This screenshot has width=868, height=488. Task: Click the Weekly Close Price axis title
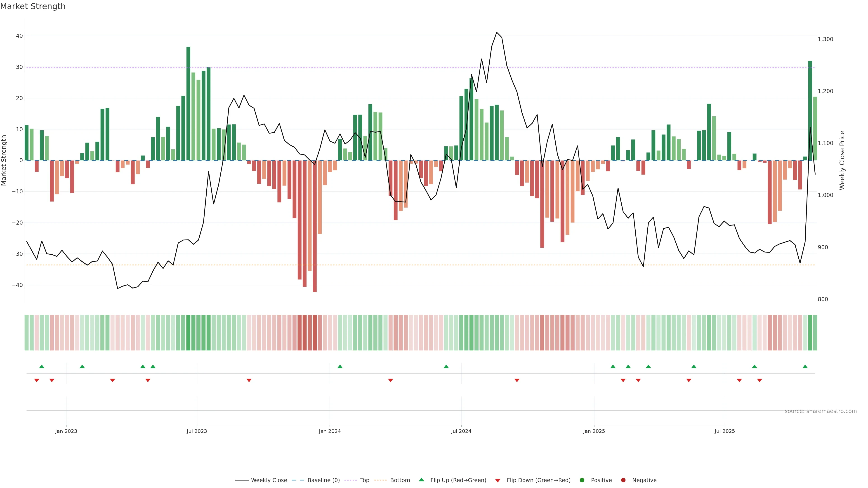coord(842,160)
